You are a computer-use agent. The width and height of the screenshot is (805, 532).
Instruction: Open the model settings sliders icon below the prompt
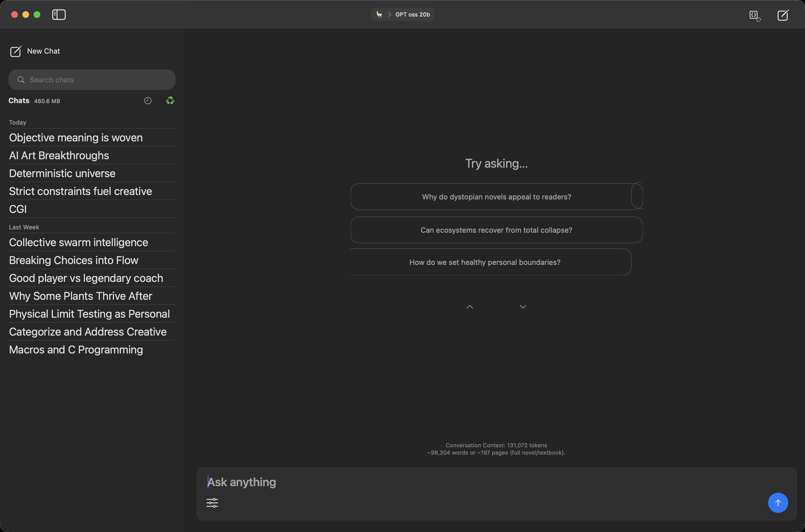point(212,502)
